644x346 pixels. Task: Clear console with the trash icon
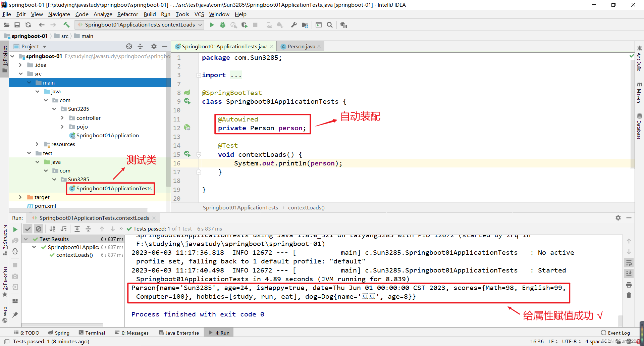[x=629, y=295]
